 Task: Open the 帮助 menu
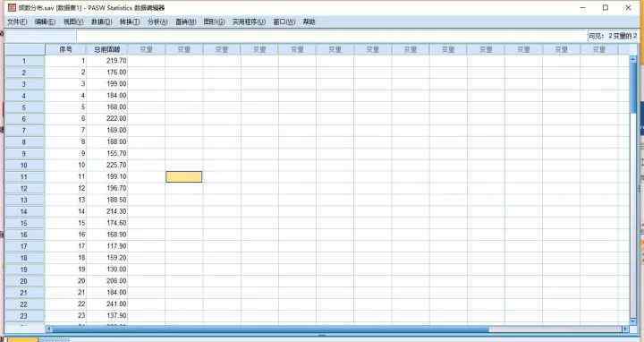[309, 21]
